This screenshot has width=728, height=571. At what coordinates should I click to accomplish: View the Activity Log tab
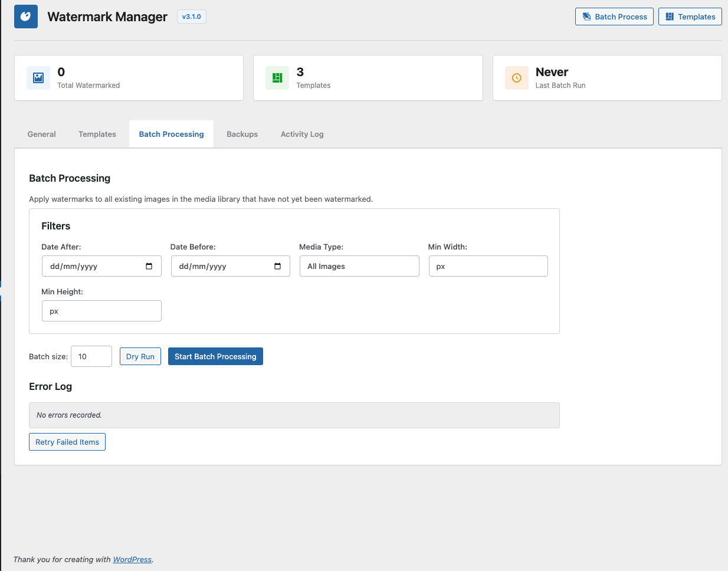coord(302,134)
